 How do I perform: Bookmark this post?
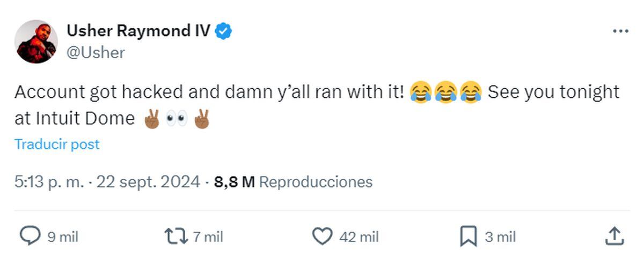click(x=468, y=236)
